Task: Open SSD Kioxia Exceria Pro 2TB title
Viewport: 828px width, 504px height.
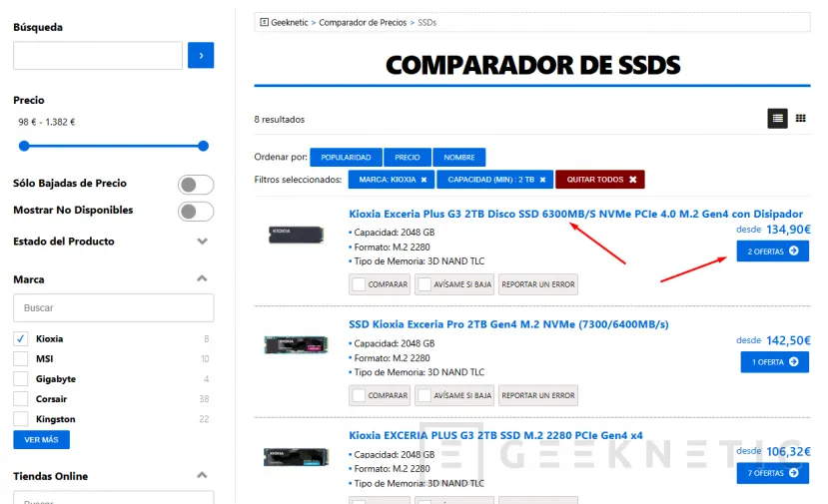Action: [x=508, y=324]
